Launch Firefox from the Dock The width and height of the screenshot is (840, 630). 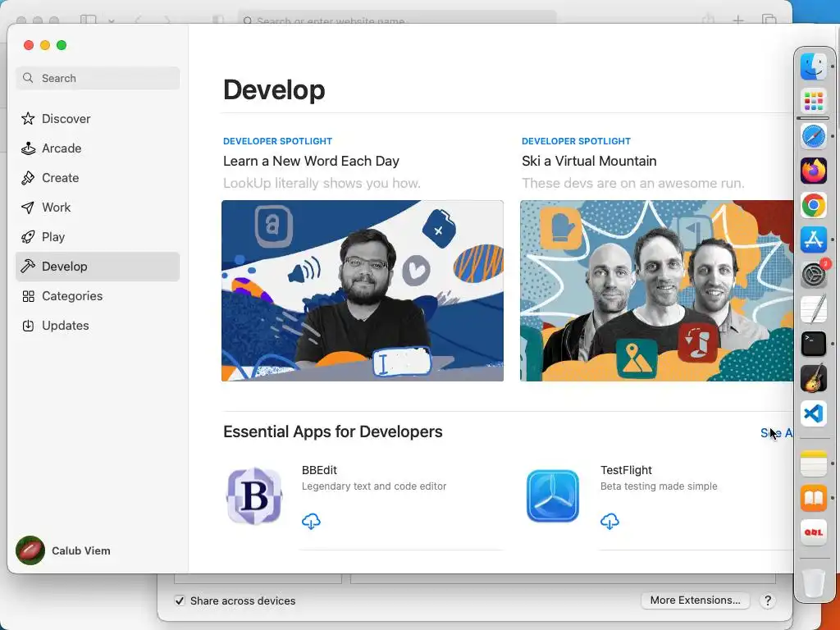813,171
